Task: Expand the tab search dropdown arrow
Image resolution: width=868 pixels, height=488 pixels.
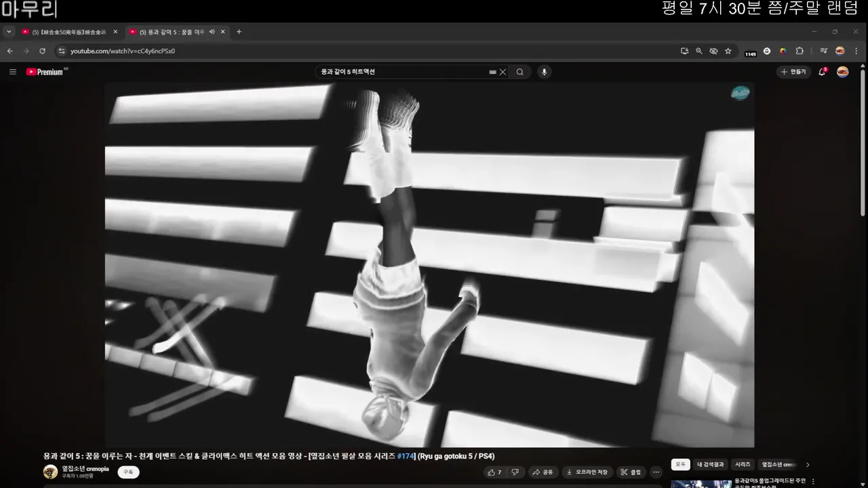Action: coord(9,32)
